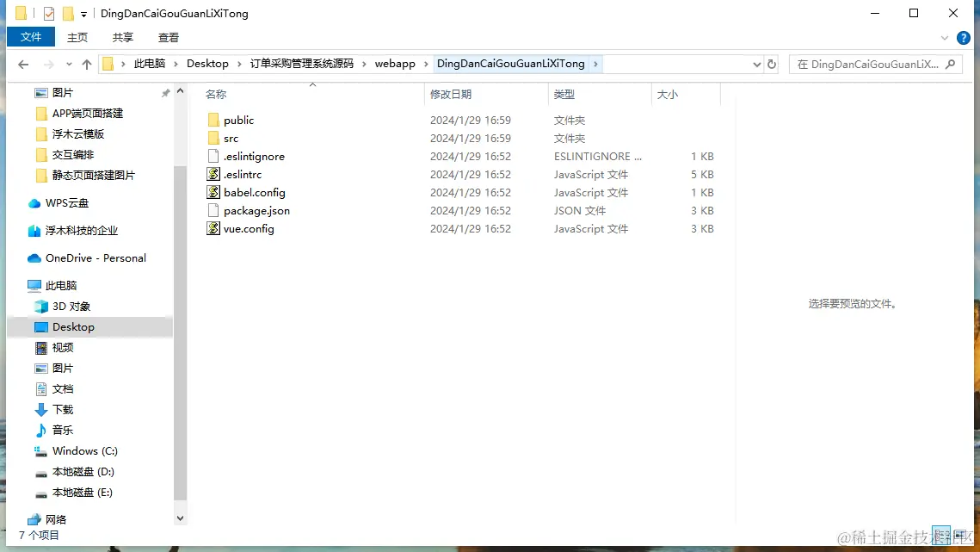The height and width of the screenshot is (552, 980).
Task: Open Help using the blue question mark icon
Action: tap(962, 37)
